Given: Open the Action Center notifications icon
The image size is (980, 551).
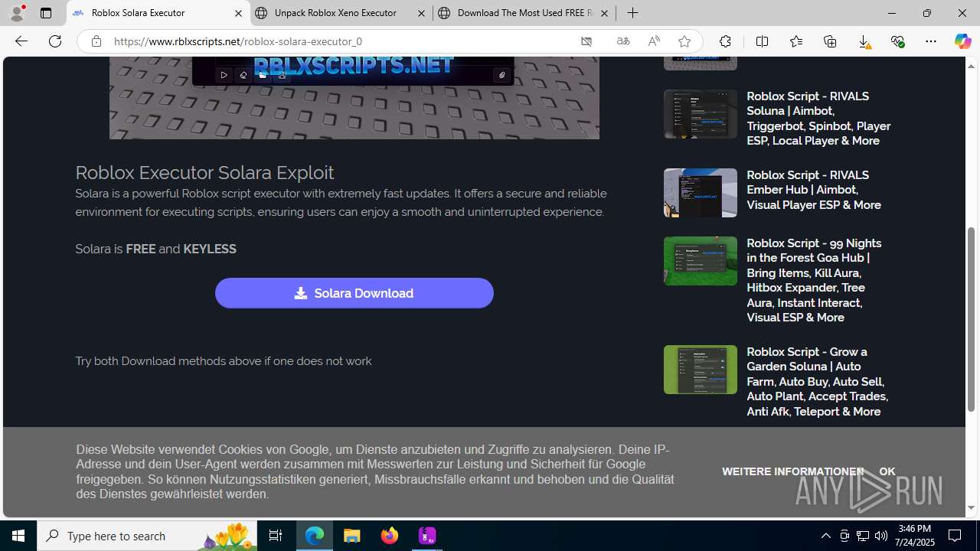Looking at the screenshot, I should pos(955,536).
